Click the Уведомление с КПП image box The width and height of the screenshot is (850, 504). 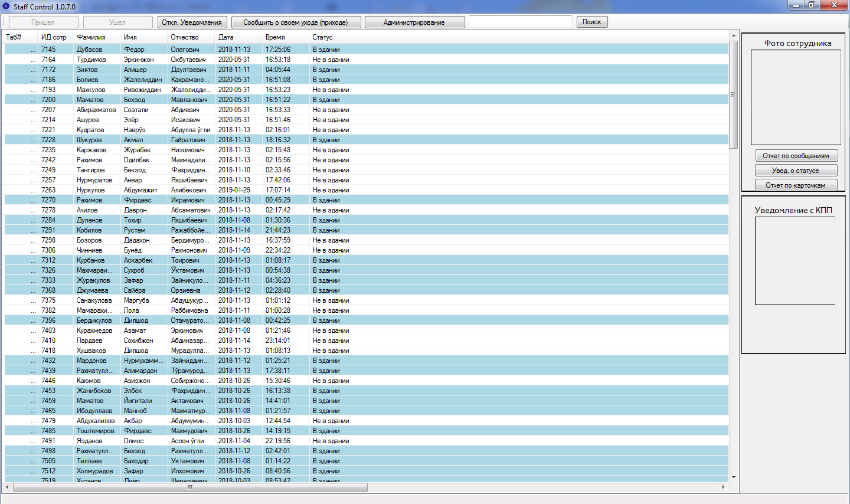[x=795, y=261]
